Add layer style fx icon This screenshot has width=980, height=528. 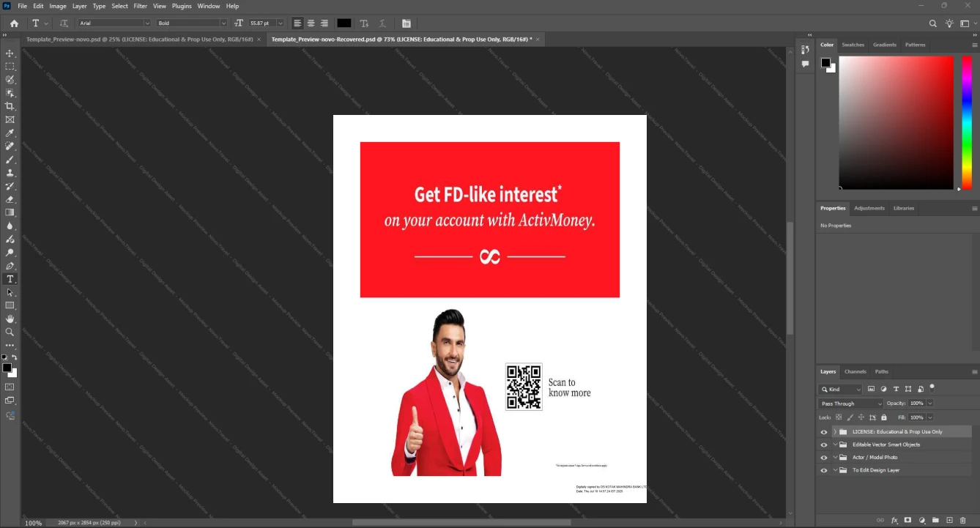click(894, 520)
